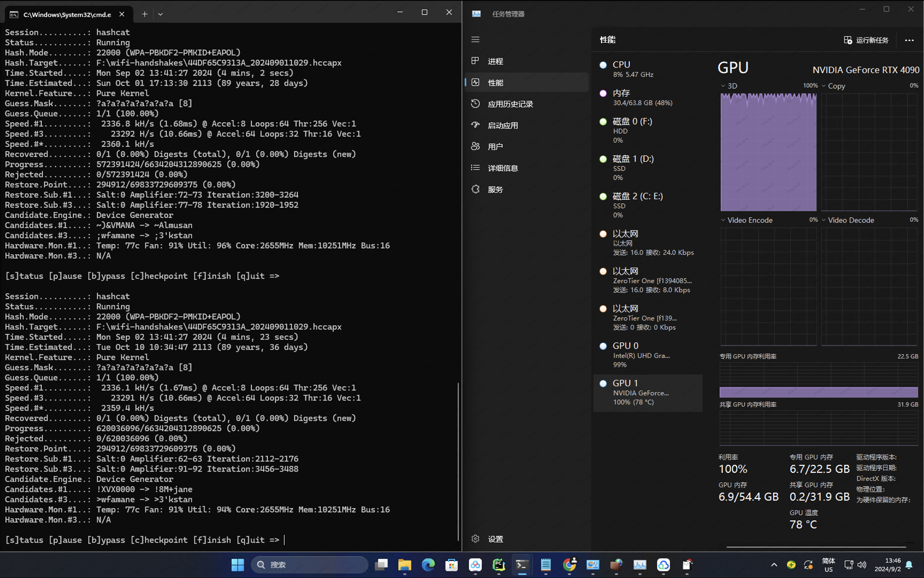924x578 pixels.
Task: Click the Windows Start button
Action: (x=237, y=565)
